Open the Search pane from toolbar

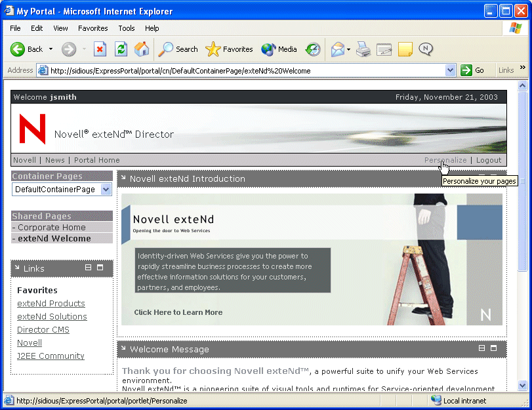(178, 50)
